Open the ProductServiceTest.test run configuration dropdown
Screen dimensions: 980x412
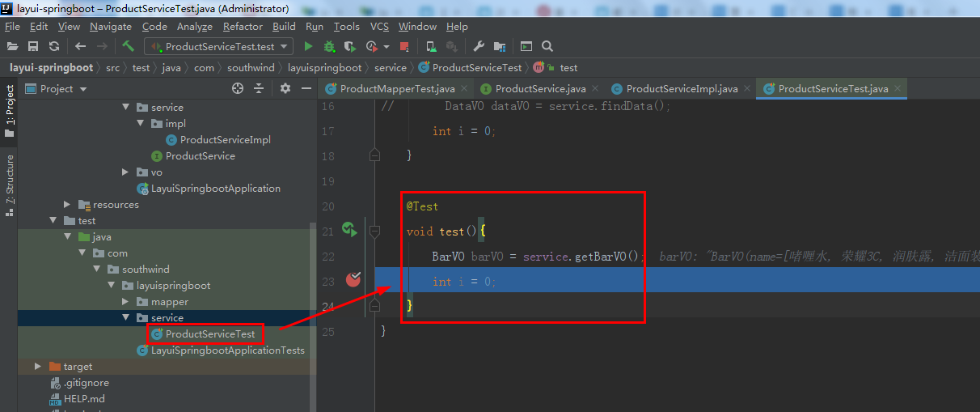(x=218, y=46)
